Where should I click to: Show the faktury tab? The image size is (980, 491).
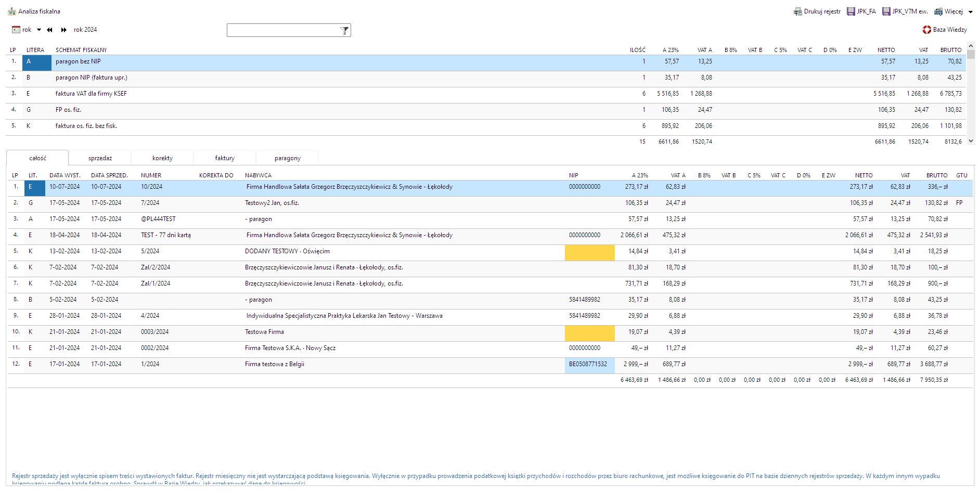pos(225,158)
